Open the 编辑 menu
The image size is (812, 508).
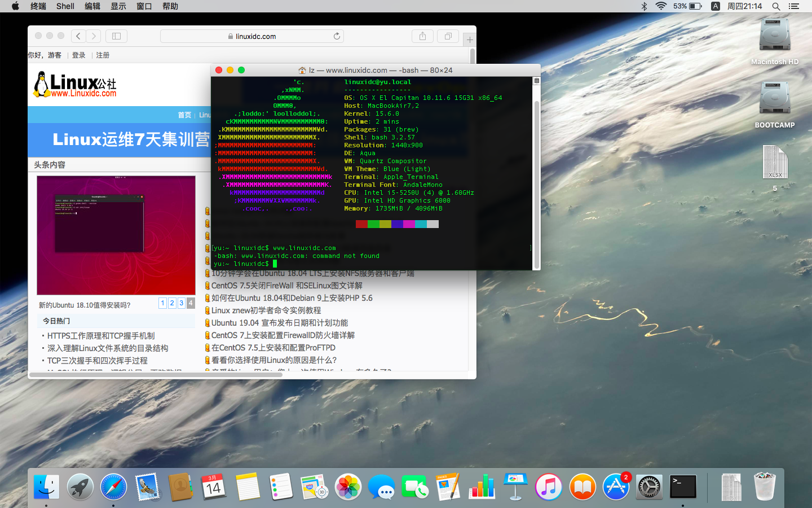tap(92, 6)
